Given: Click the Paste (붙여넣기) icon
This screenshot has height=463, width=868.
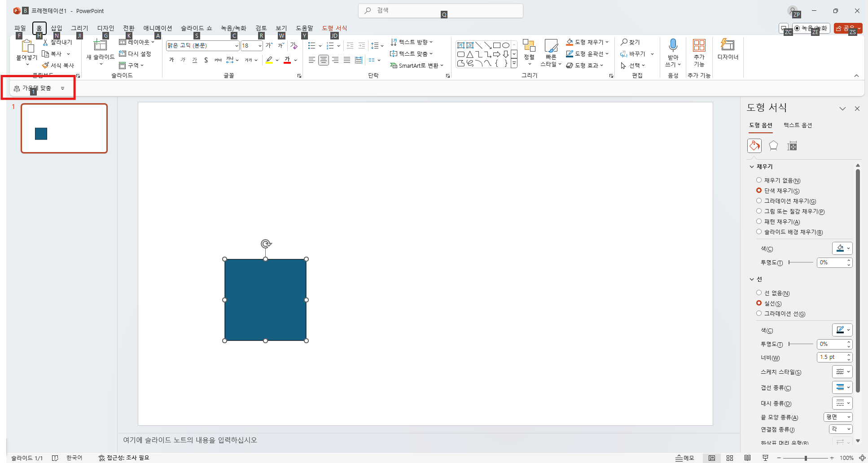Looking at the screenshot, I should coord(27,46).
